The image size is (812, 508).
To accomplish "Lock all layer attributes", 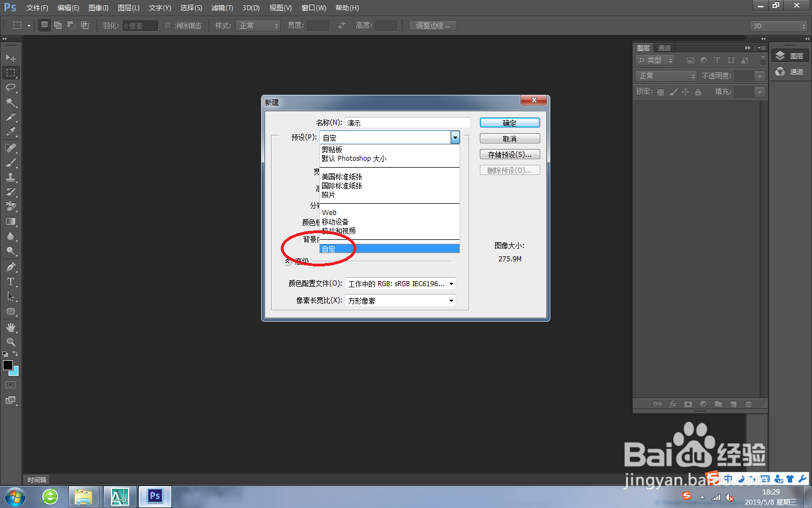I will [x=698, y=92].
